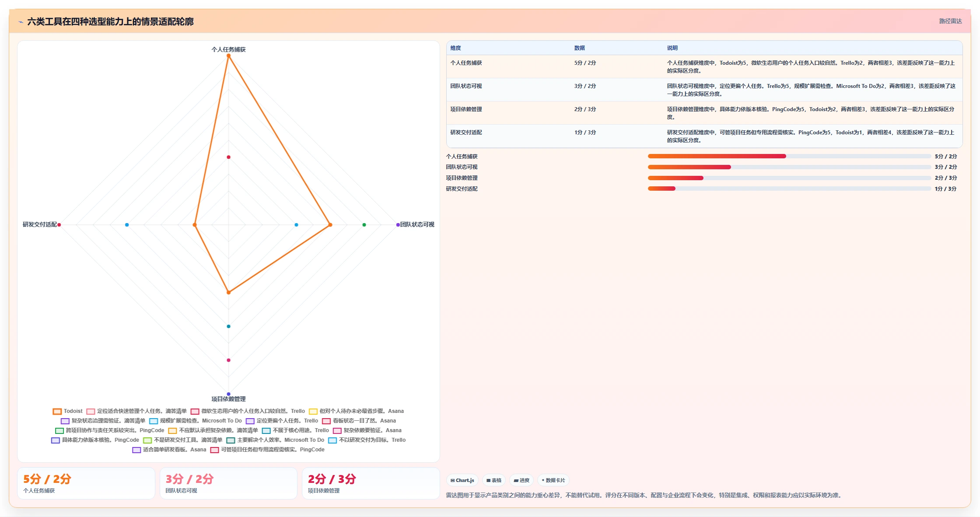Toggle legend 跨项目协作与责任关系较突出。PingCode

(x=110, y=430)
